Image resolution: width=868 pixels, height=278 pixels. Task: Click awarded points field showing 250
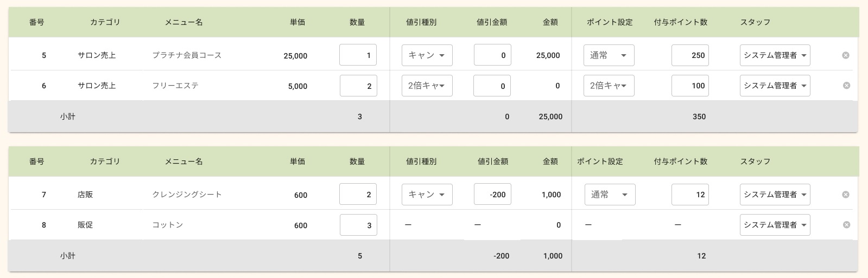689,55
